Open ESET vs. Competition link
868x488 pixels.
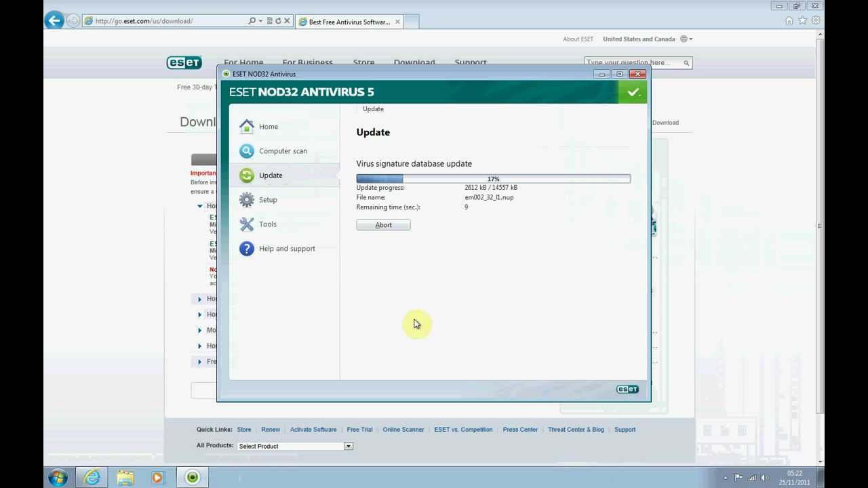click(x=463, y=430)
